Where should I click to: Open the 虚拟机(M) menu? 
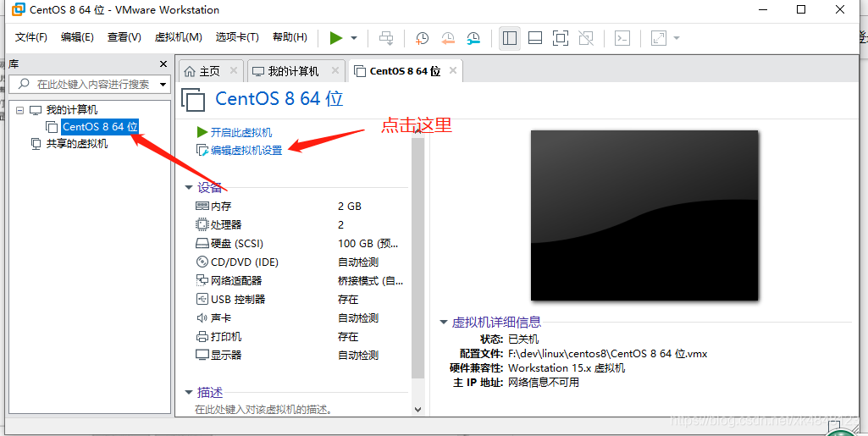point(178,37)
